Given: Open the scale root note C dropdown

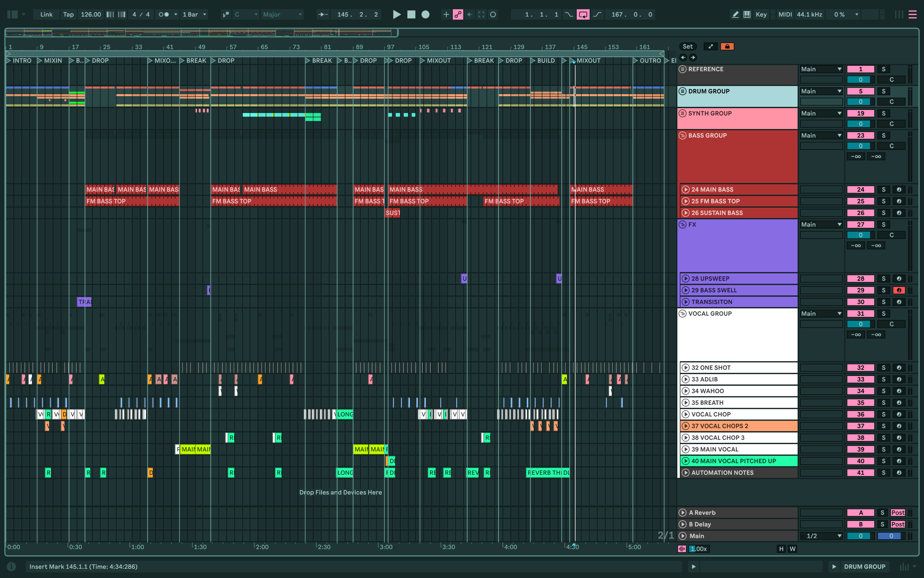Looking at the screenshot, I should click(246, 14).
